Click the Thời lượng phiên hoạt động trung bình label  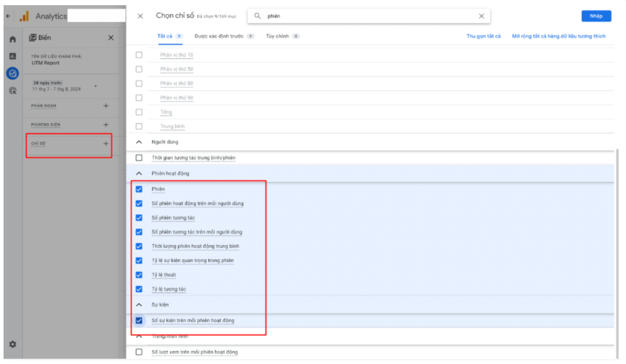click(x=195, y=246)
